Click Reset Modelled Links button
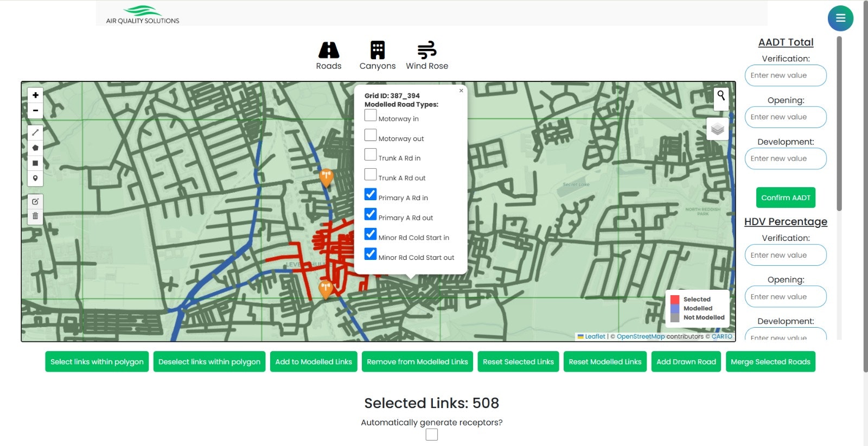Screen dimensions: 868x446 pyautogui.click(x=605, y=362)
